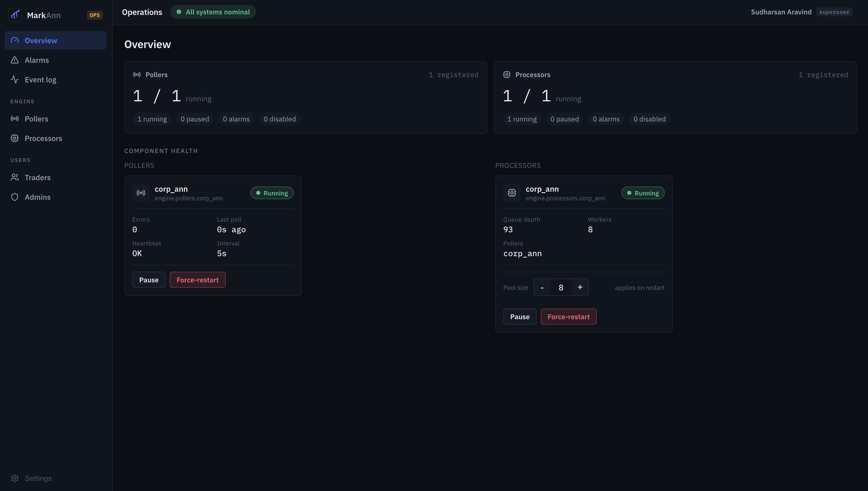This screenshot has width=868, height=491.
Task: Click the Last poll value '0s ago'
Action: (x=232, y=230)
